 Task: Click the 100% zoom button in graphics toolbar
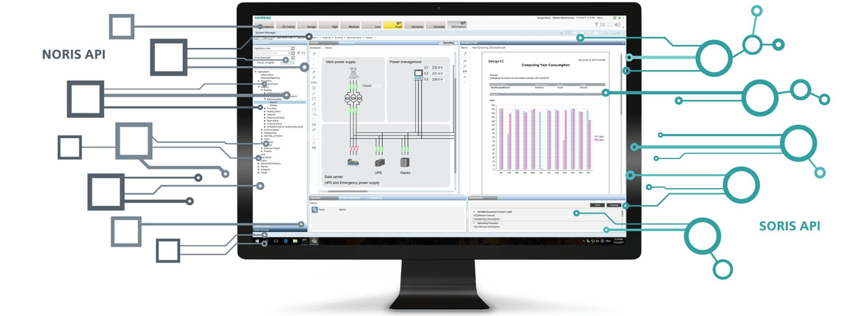(x=314, y=82)
